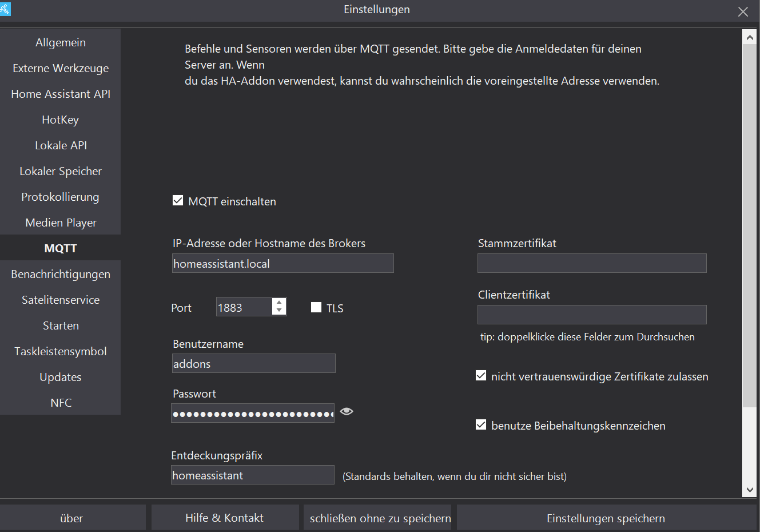Open the Updates tab

pyautogui.click(x=61, y=377)
